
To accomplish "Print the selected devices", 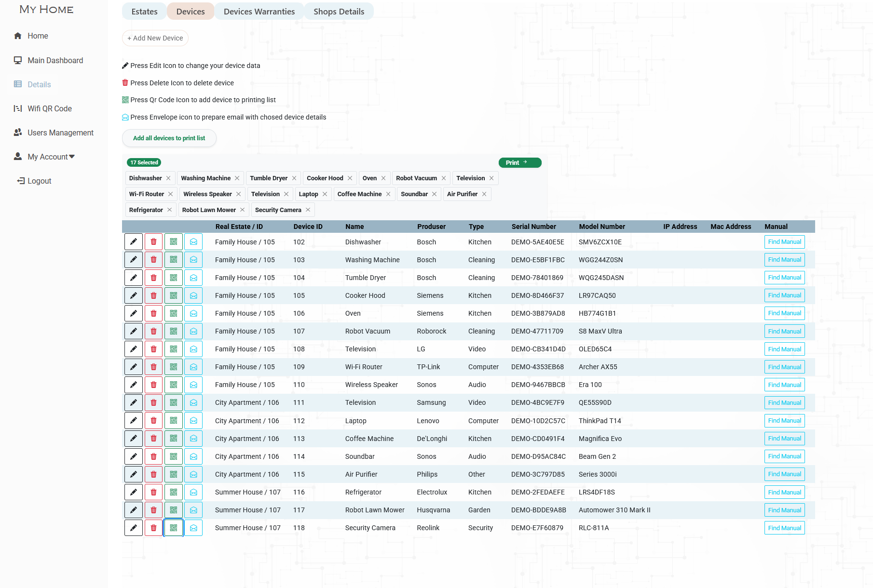I will point(520,163).
